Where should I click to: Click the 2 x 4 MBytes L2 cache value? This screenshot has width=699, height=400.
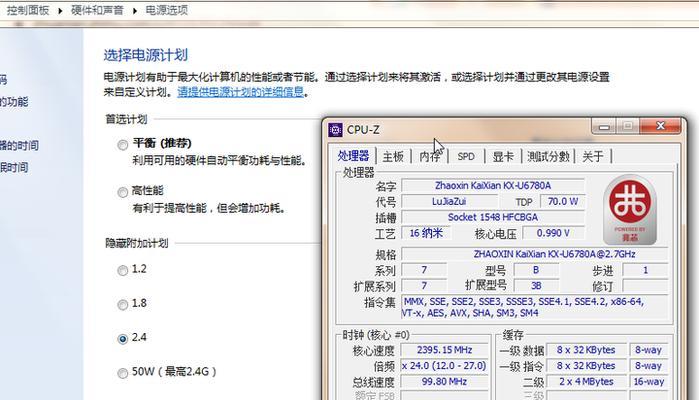pyautogui.click(x=586, y=382)
